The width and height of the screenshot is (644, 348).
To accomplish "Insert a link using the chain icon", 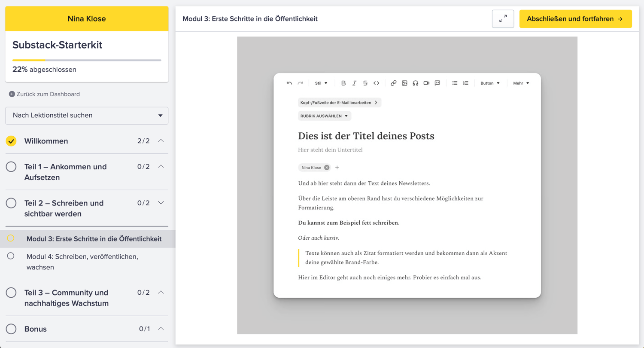I will coord(393,83).
